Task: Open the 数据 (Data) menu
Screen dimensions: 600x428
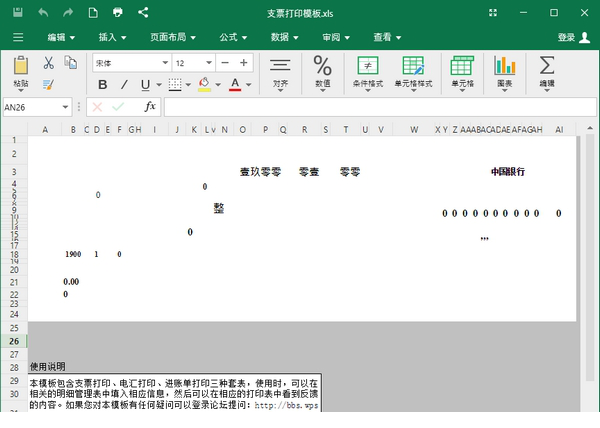Action: click(284, 37)
